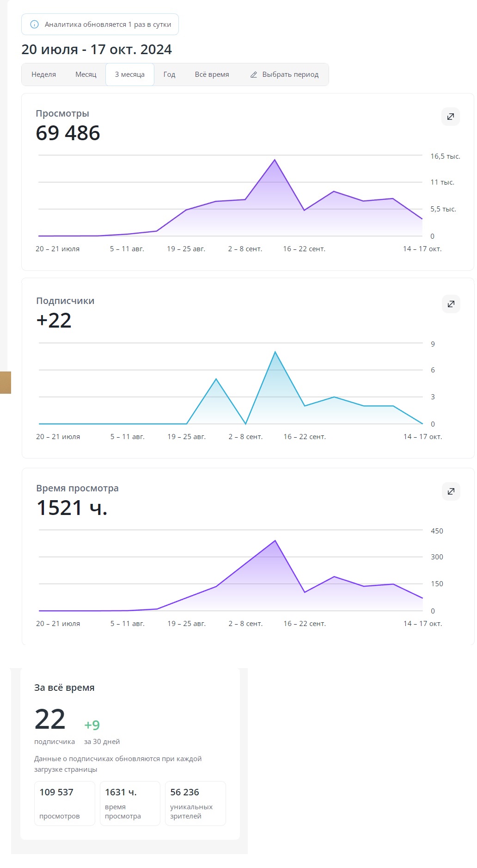Expand the Просмотры chart to fullscreen
Image resolution: width=477 pixels, height=868 pixels.
tap(450, 117)
